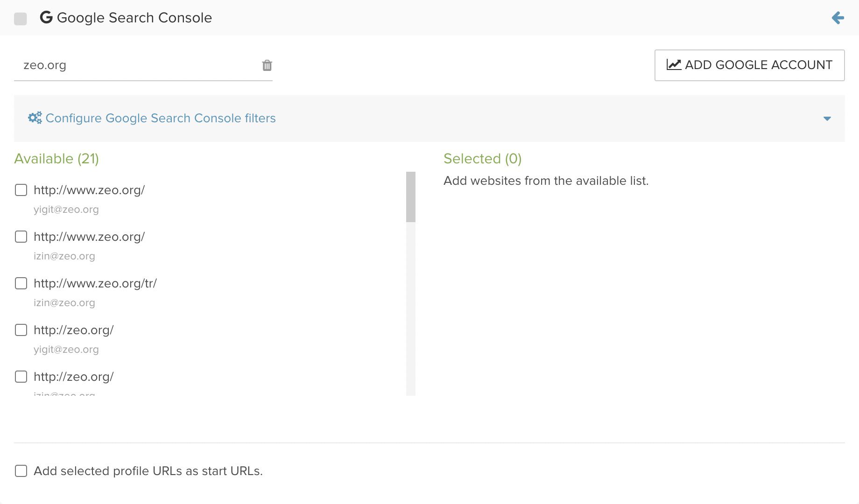Toggle the grey Google Search Console header checkbox

pos(21,19)
